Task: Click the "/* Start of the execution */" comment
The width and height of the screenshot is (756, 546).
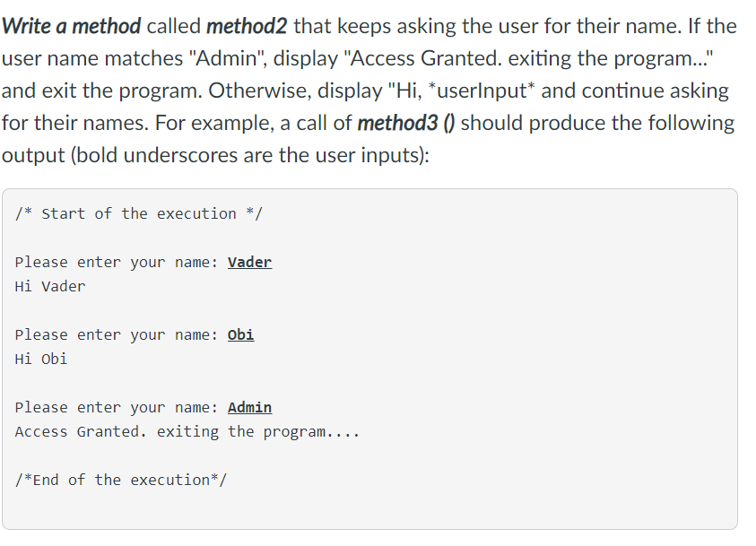Action: (x=139, y=213)
